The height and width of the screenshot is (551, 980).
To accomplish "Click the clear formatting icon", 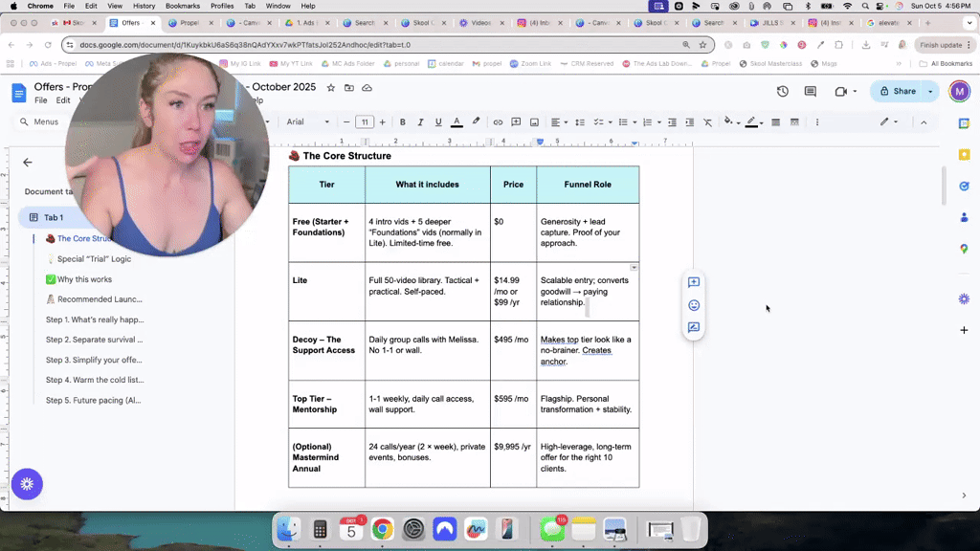I will [x=707, y=121].
